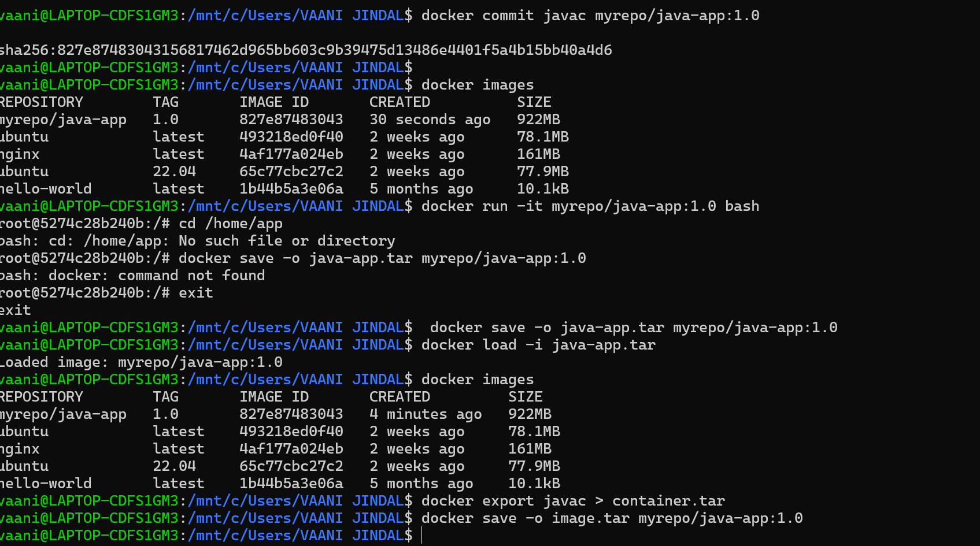The width and height of the screenshot is (980, 546).
Task: Click the image ID 827e87483043
Action: click(x=291, y=119)
